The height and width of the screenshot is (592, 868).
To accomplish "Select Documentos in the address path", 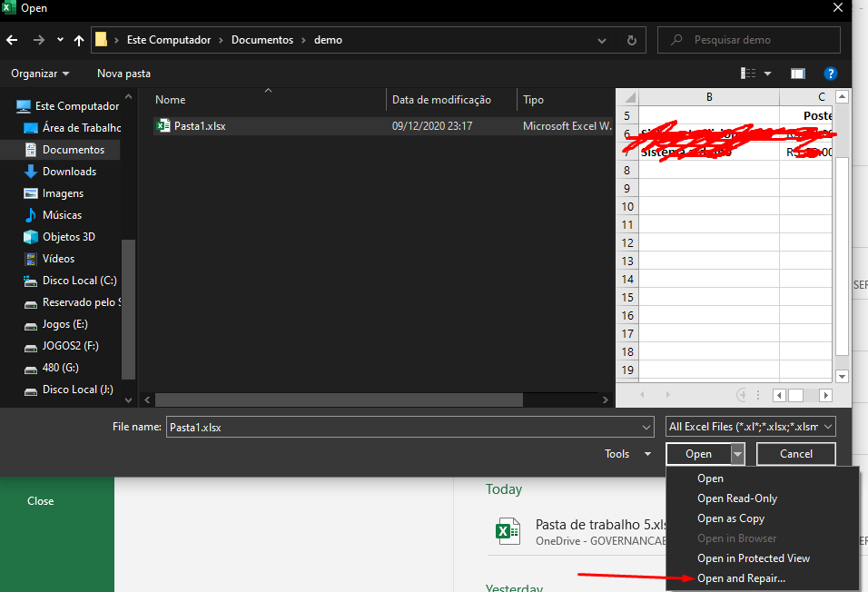I will [x=261, y=40].
